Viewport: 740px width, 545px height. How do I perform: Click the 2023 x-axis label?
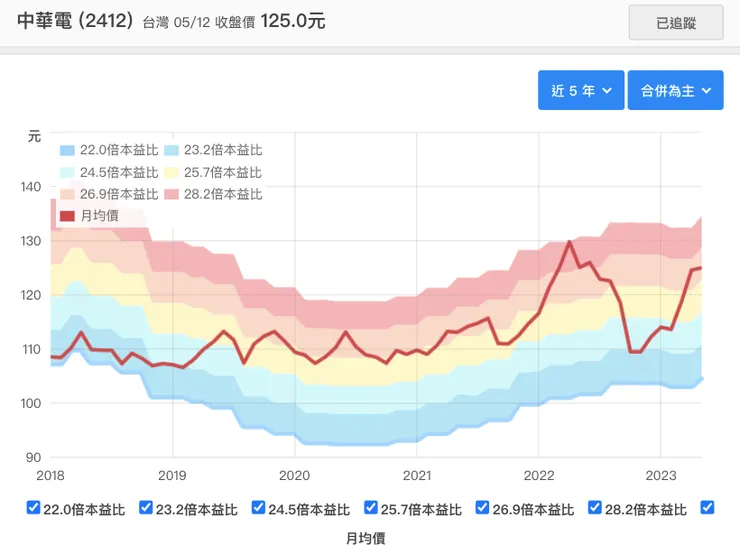coord(661,475)
